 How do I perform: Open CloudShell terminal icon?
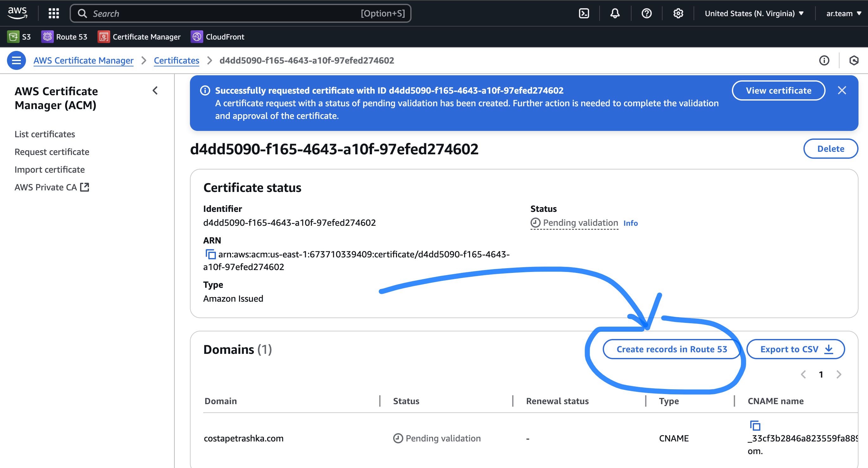pyautogui.click(x=584, y=14)
